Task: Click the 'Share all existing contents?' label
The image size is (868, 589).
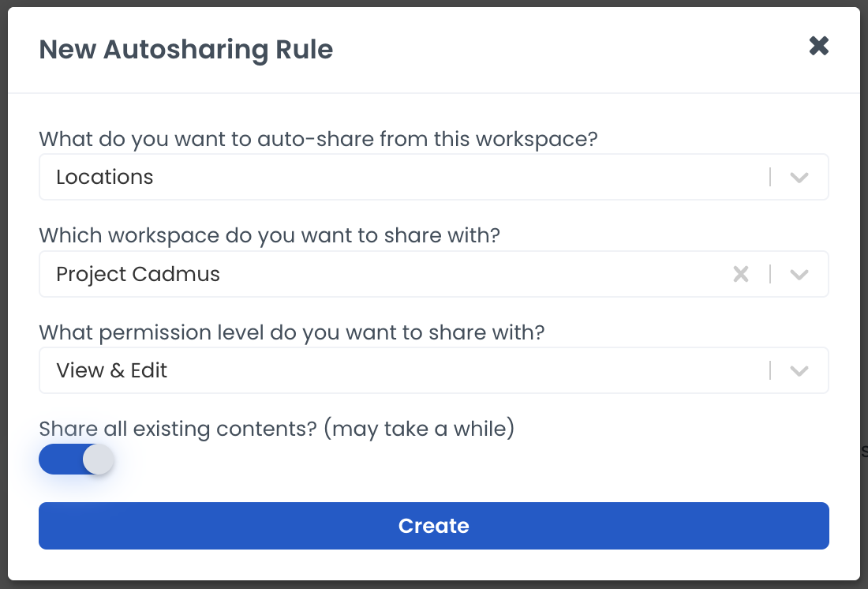Action: coord(276,430)
